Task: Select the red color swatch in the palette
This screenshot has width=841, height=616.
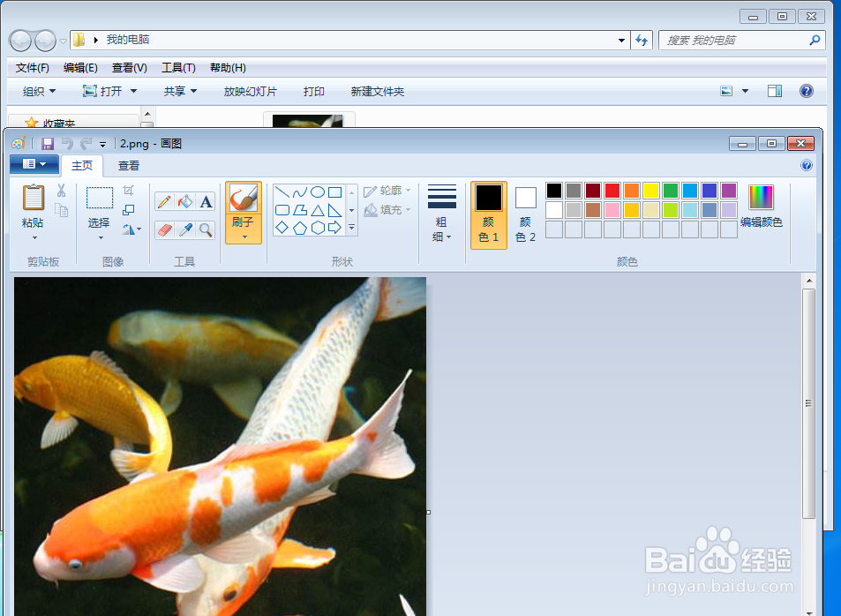Action: pyautogui.click(x=612, y=190)
